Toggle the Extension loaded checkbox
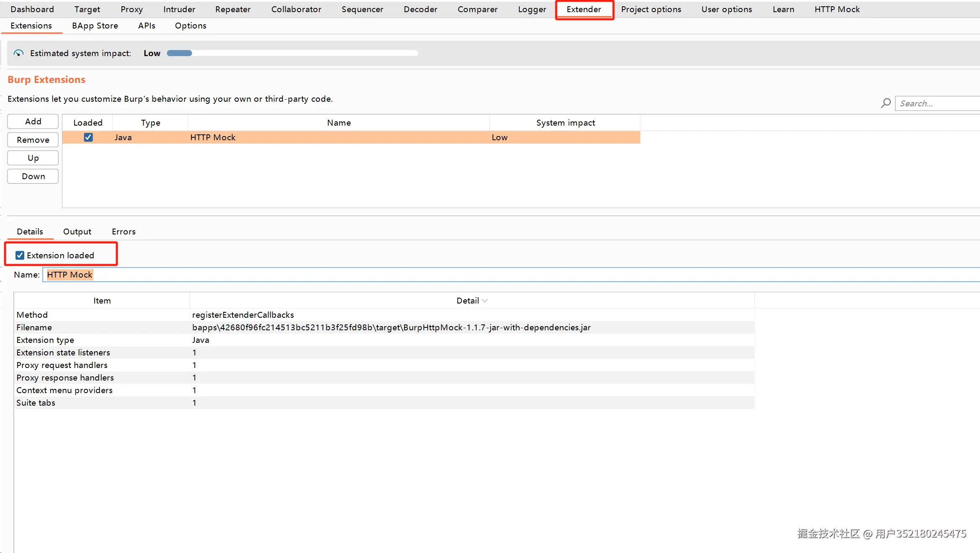 tap(20, 255)
